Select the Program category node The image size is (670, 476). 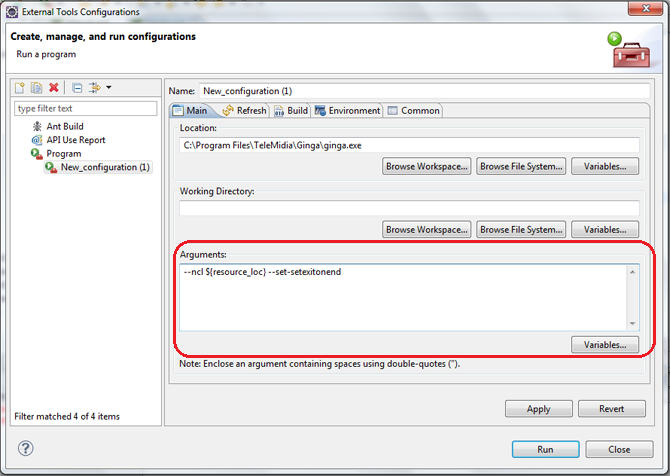pos(63,154)
